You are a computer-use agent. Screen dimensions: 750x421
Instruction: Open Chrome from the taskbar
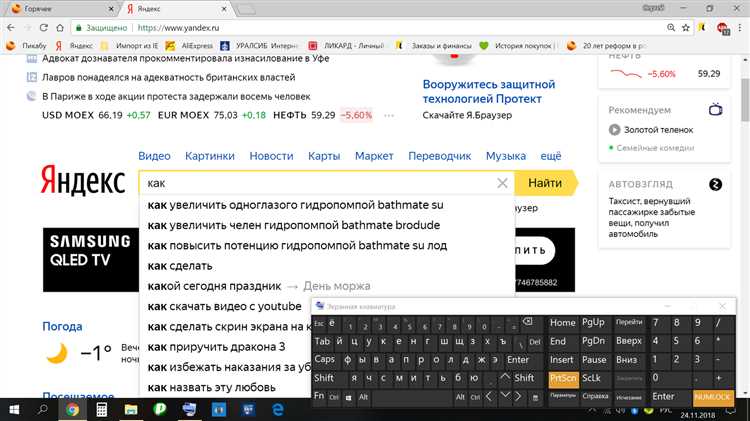[x=72, y=410]
